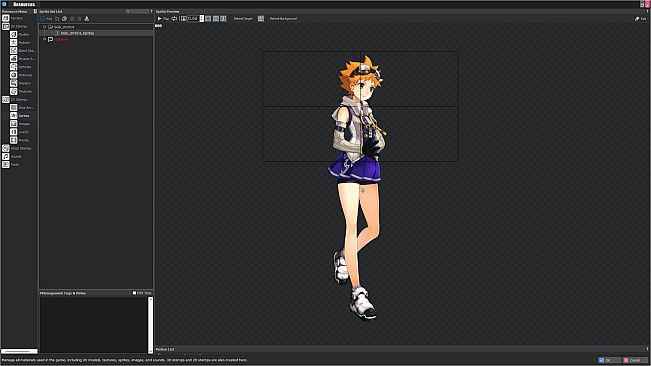Open the Sounds resource category
Screen dimensions: 651x366
point(12,156)
